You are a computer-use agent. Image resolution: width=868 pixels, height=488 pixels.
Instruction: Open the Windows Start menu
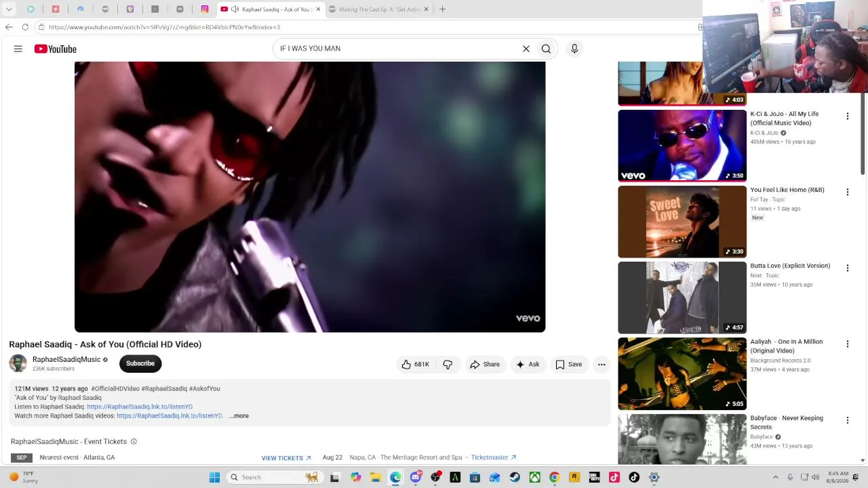click(214, 477)
